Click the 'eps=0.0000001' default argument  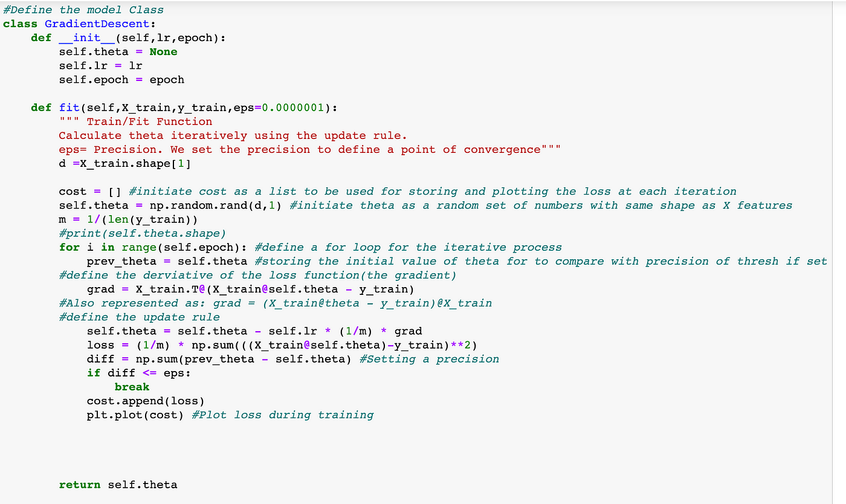tap(279, 108)
